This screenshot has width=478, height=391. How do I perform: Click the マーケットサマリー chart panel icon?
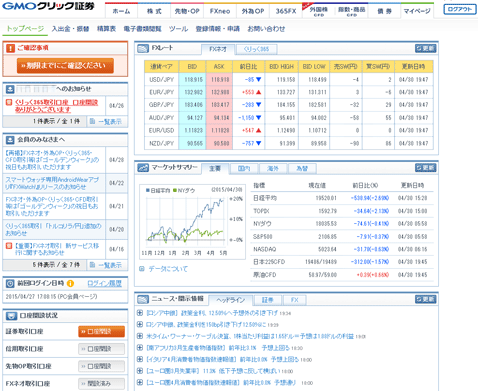point(143,168)
